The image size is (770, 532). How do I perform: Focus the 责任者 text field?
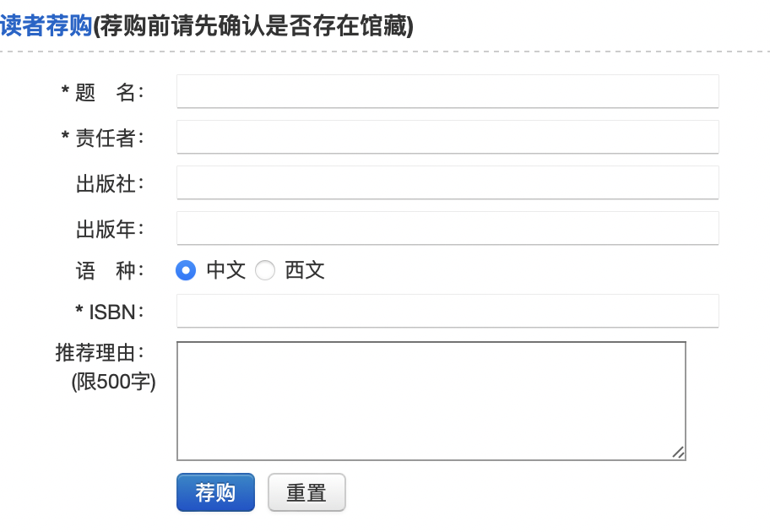pyautogui.click(x=447, y=137)
